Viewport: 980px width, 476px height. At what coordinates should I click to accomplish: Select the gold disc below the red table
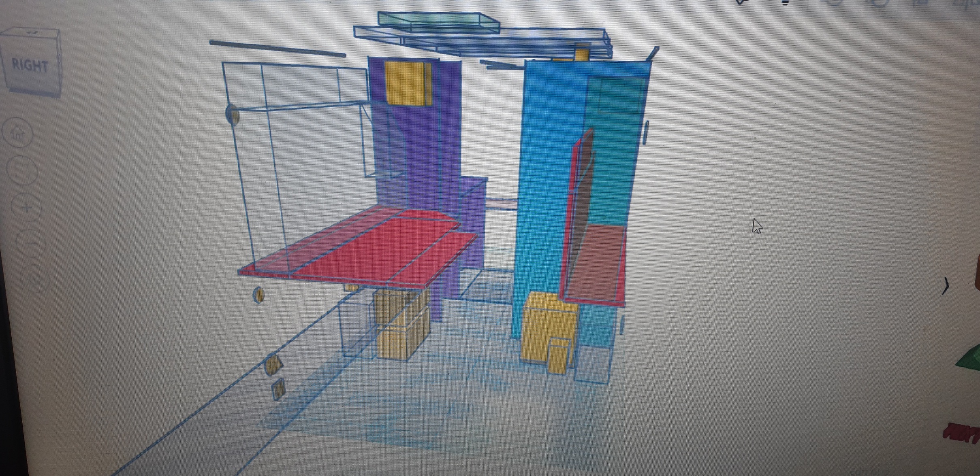pyautogui.click(x=258, y=295)
